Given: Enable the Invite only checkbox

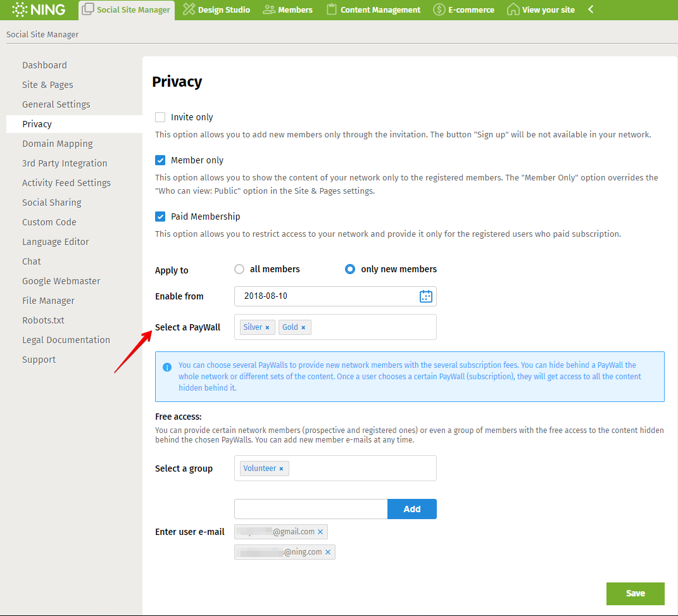Looking at the screenshot, I should 160,117.
